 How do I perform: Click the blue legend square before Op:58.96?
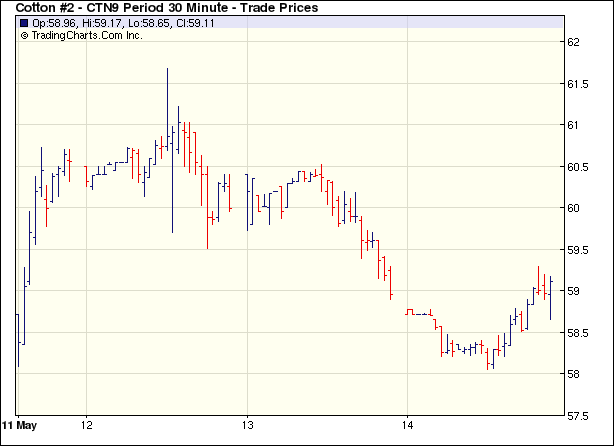click(24, 23)
